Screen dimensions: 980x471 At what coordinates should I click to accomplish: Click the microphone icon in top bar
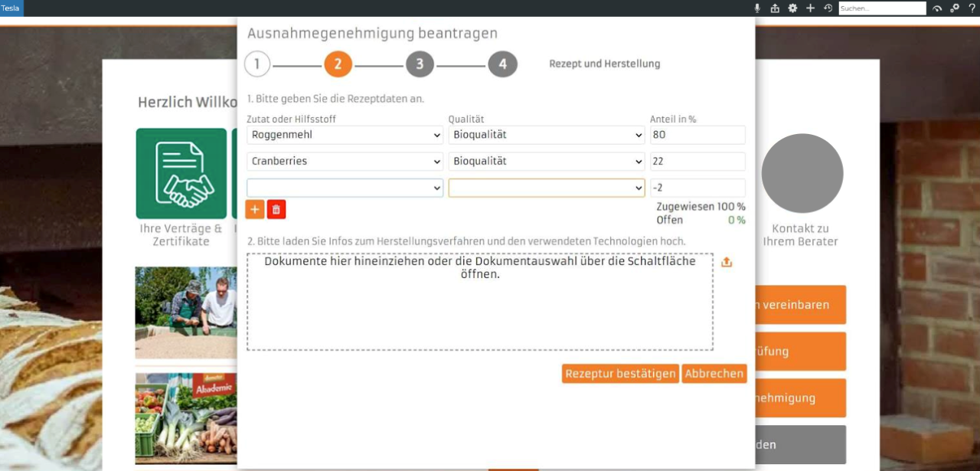pyautogui.click(x=757, y=8)
